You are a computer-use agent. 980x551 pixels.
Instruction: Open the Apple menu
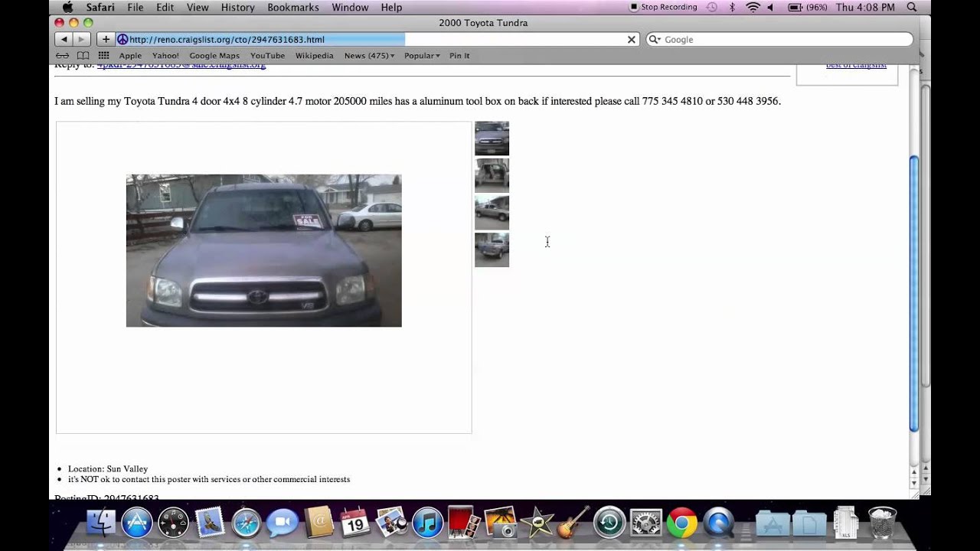[x=67, y=7]
